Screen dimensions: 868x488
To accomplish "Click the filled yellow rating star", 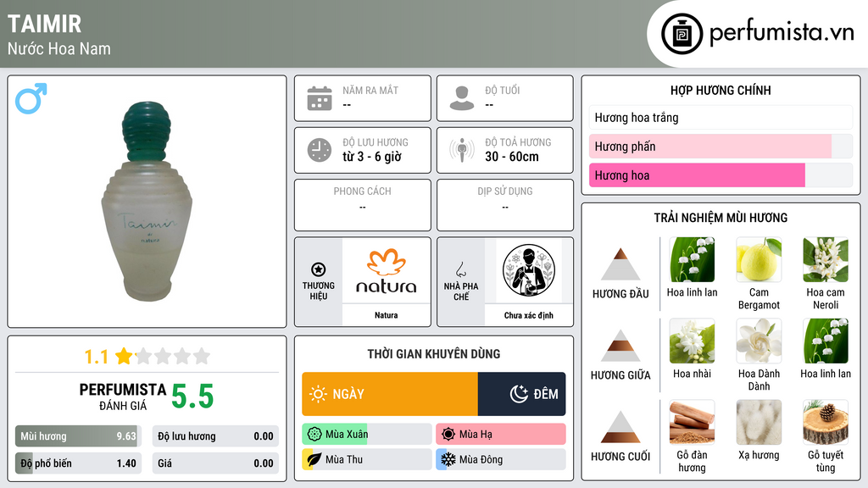I will click(124, 356).
